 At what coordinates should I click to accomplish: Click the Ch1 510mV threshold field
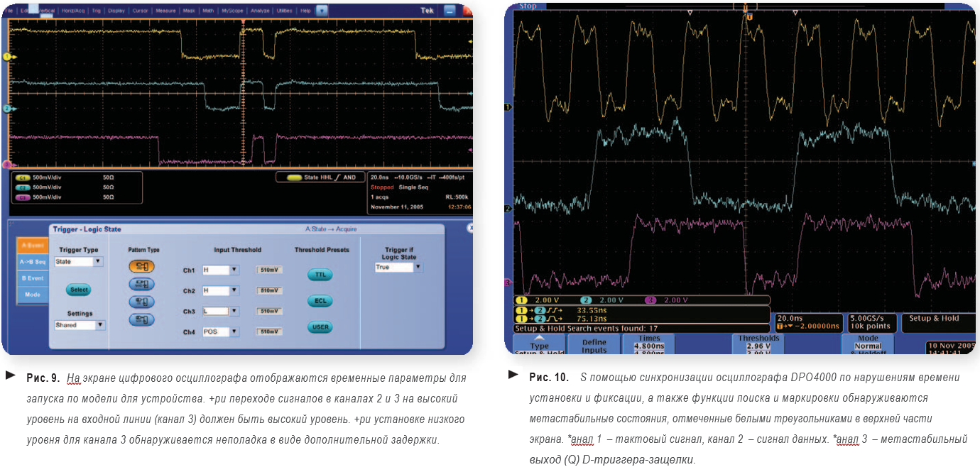click(x=269, y=270)
